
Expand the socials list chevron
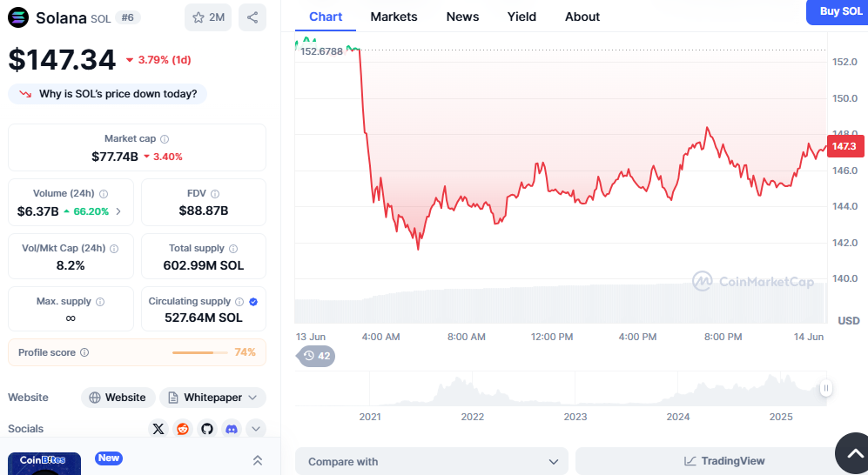pyautogui.click(x=256, y=429)
